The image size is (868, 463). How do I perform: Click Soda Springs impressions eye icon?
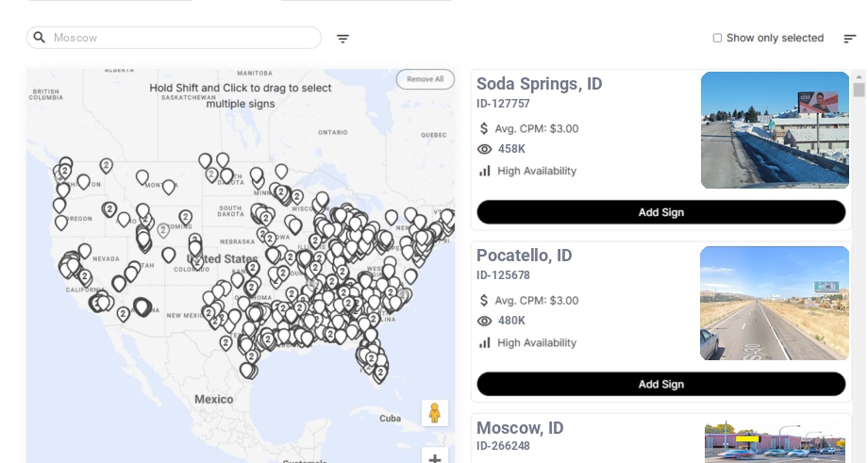click(x=485, y=149)
